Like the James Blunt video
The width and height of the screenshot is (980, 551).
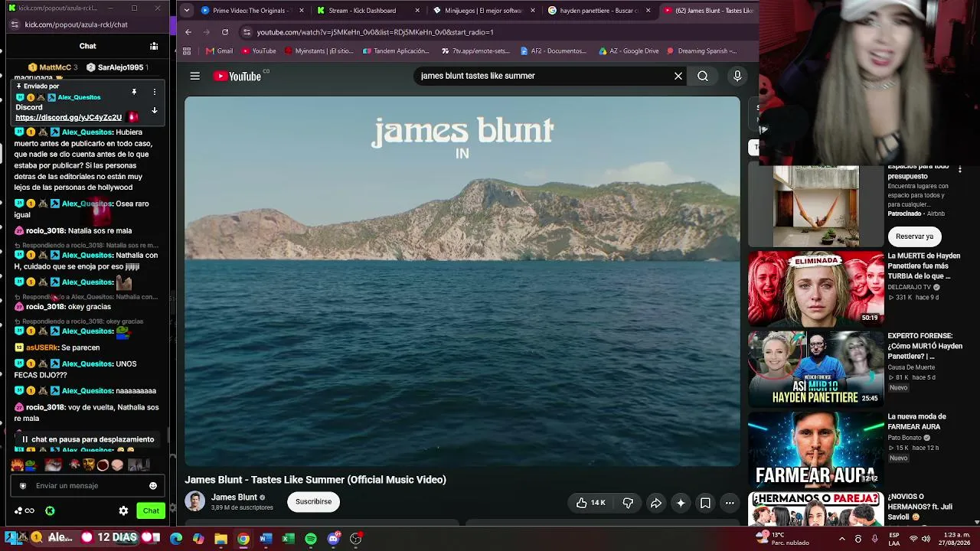590,503
